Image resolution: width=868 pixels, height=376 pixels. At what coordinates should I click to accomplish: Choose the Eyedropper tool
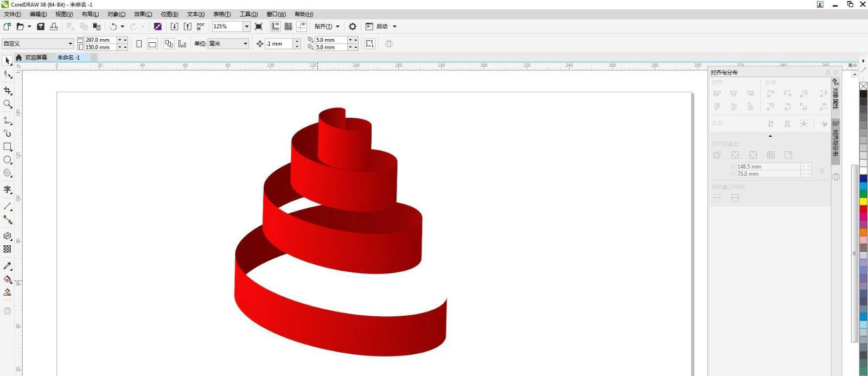[x=8, y=266]
